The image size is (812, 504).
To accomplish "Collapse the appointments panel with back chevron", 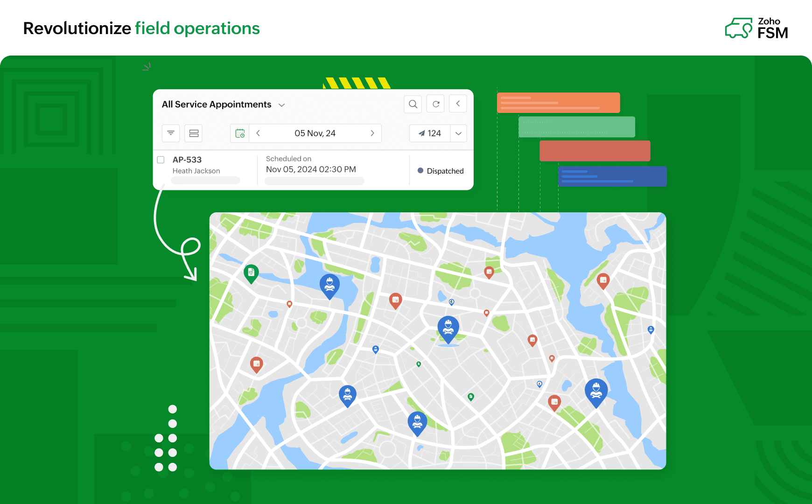I will click(x=457, y=104).
